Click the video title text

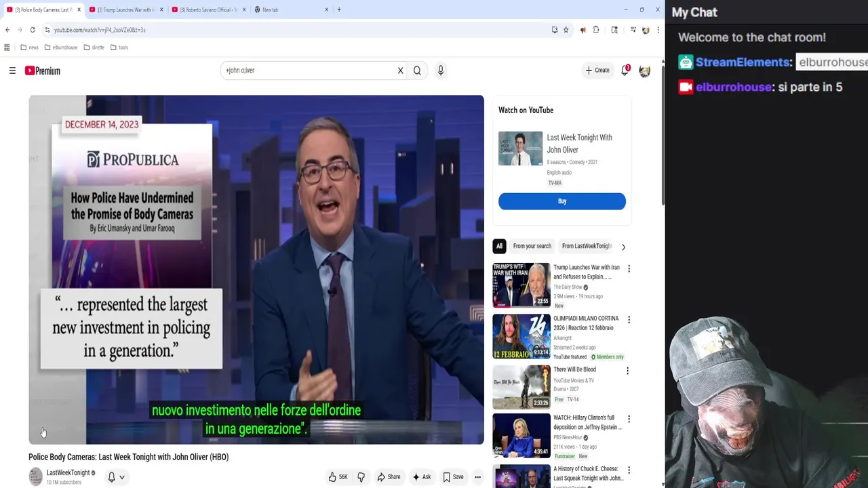[x=128, y=457]
